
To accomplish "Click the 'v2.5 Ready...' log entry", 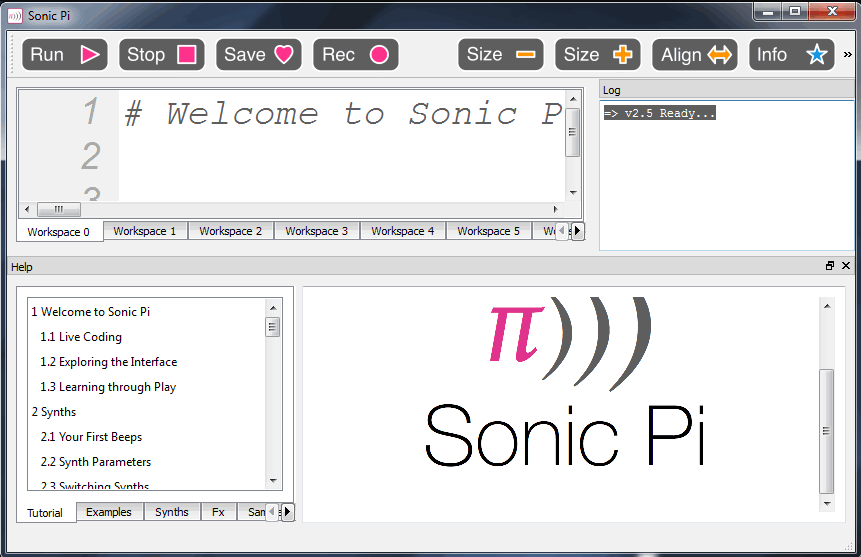I will (659, 113).
